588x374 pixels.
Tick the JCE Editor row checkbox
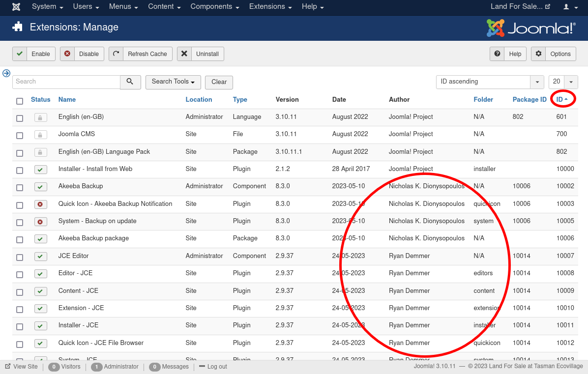20,258
